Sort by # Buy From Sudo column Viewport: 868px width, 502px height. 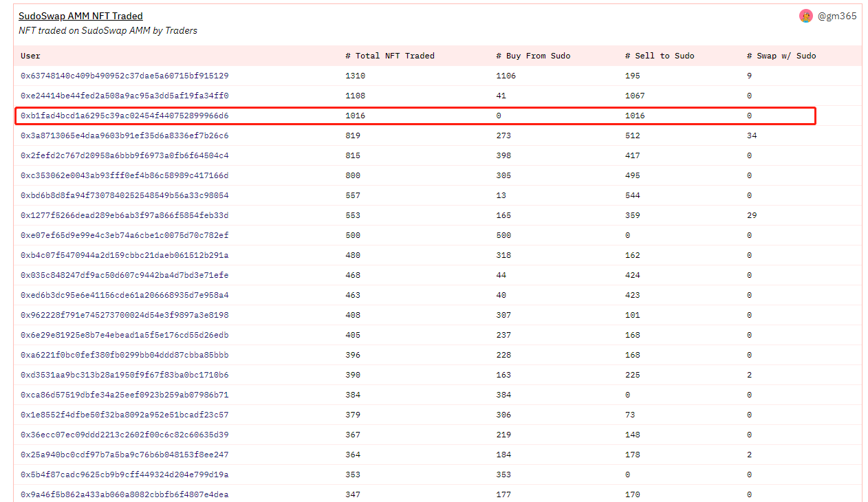(533, 56)
